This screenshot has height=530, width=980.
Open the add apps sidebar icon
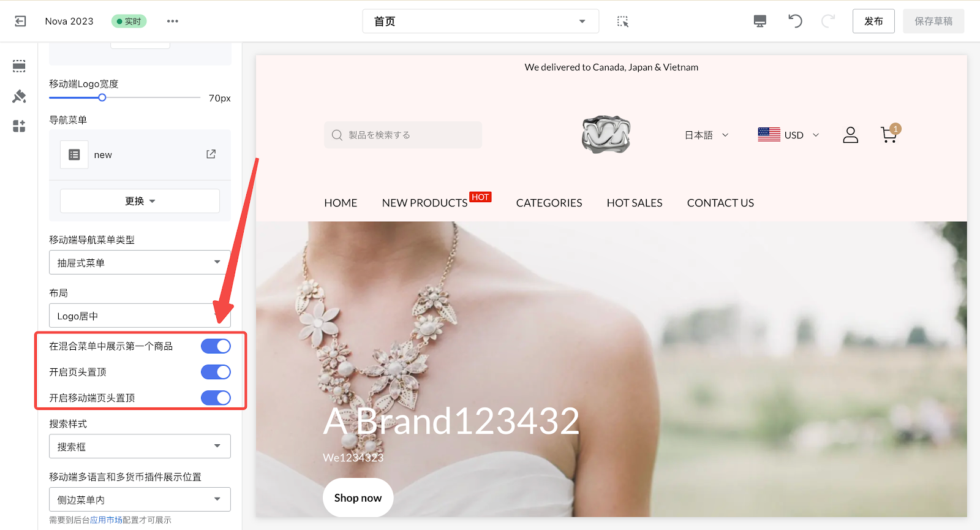[x=19, y=126]
